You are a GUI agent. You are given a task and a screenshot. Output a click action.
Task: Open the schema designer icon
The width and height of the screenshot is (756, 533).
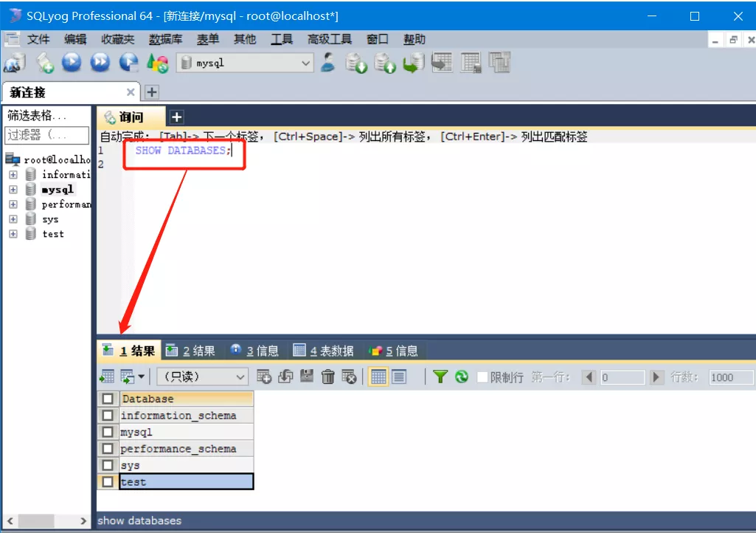[499, 63]
